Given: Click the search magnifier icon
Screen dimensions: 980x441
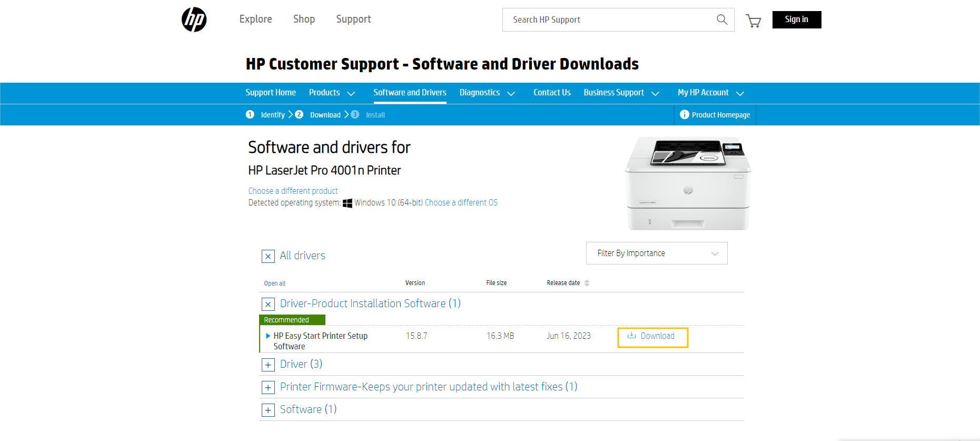Looking at the screenshot, I should (x=722, y=19).
